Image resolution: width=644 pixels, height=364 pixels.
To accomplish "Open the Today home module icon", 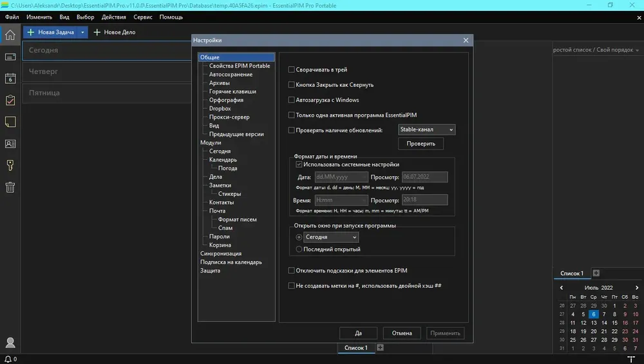I will click(x=10, y=35).
